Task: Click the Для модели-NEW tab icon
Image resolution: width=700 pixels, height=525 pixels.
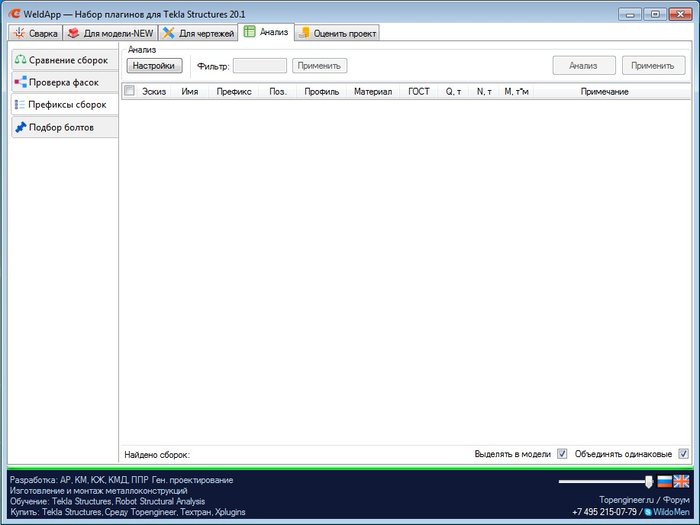Action: 74,33
